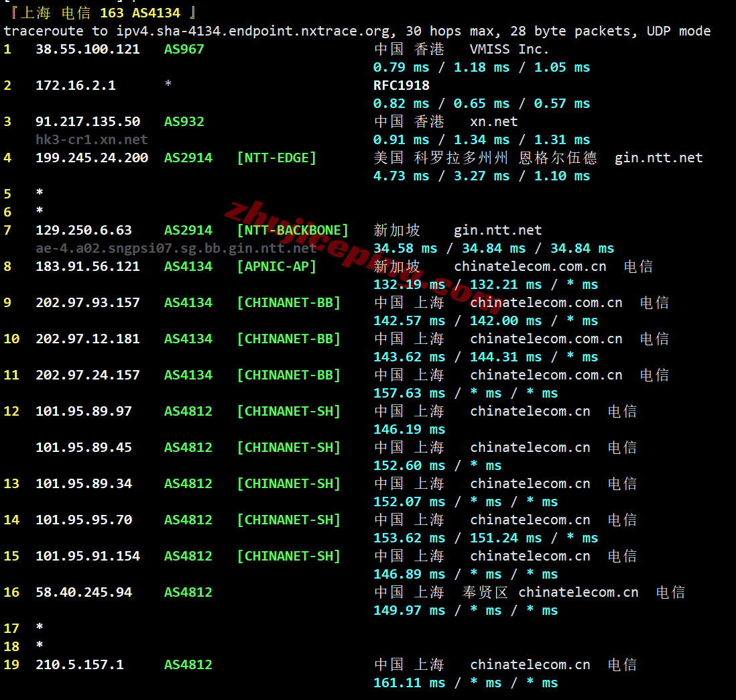Click chinatelecom.com.cn on hop 8
736x700 pixels.
pos(530,266)
